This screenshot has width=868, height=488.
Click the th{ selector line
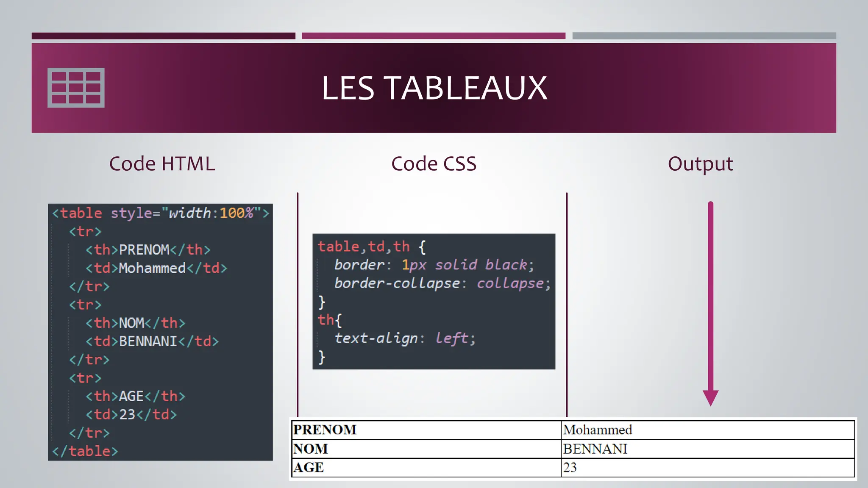[x=330, y=320]
